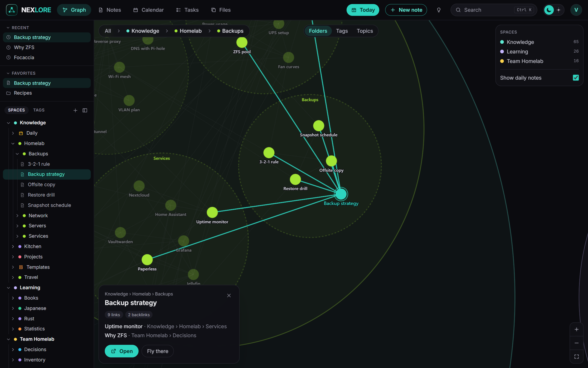Viewport: 588px width, 368px height.
Task: Open Offsite copy note in tree
Action: (47, 185)
